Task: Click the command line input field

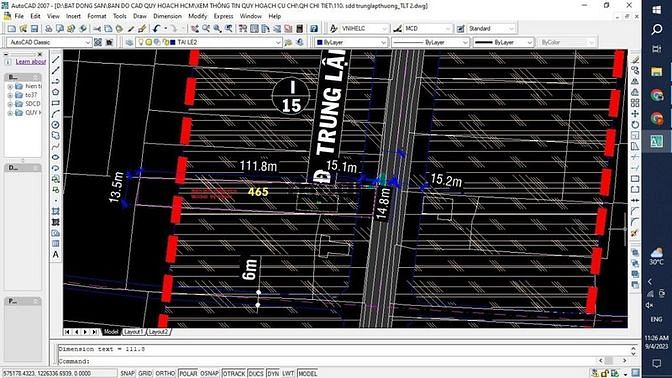Action: pos(326,361)
